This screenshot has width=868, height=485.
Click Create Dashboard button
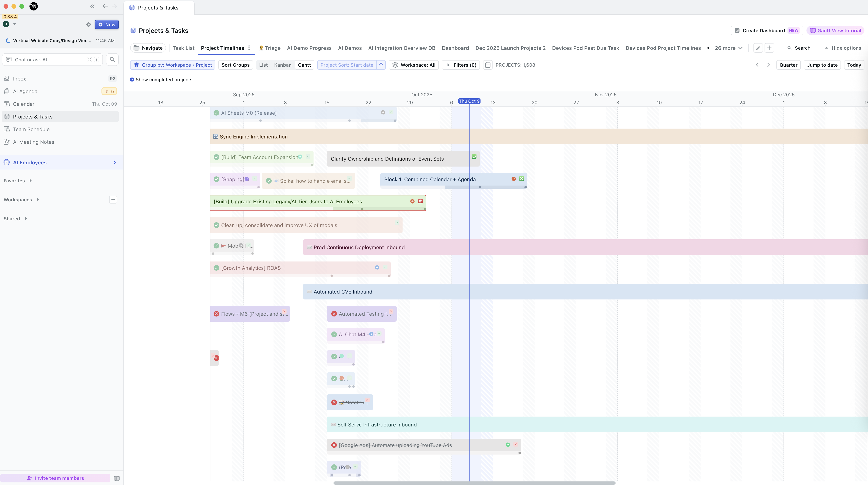click(763, 30)
